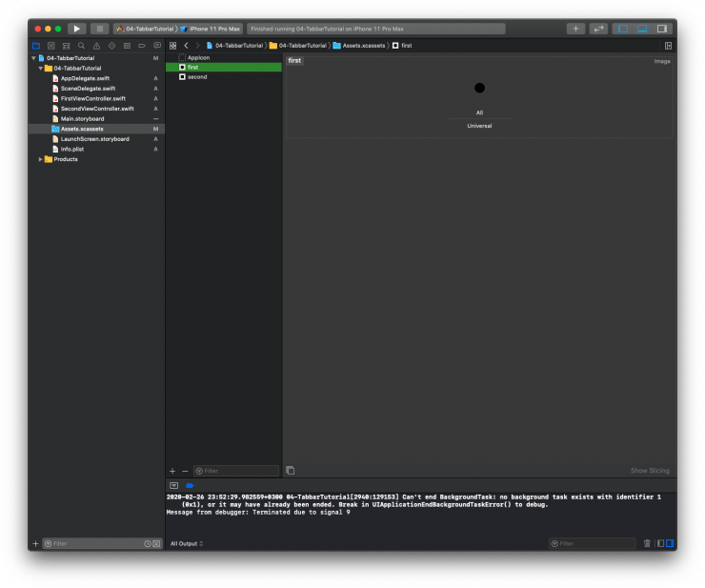Select the 'second' image asset

[196, 77]
